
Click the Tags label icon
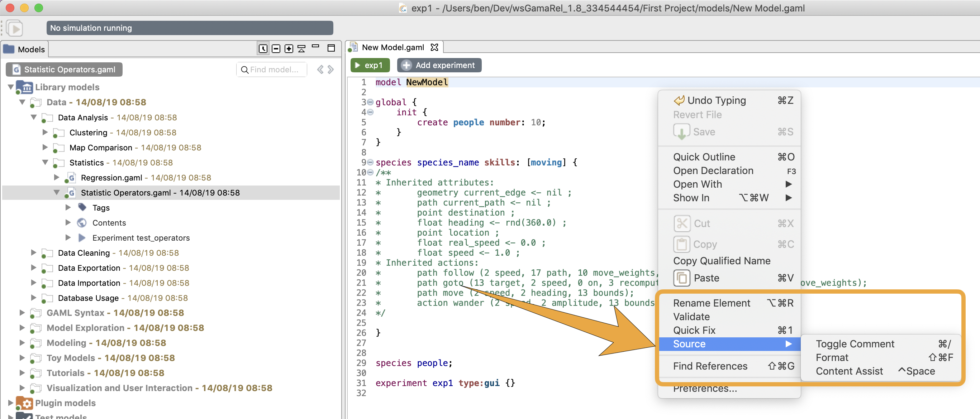pos(82,207)
